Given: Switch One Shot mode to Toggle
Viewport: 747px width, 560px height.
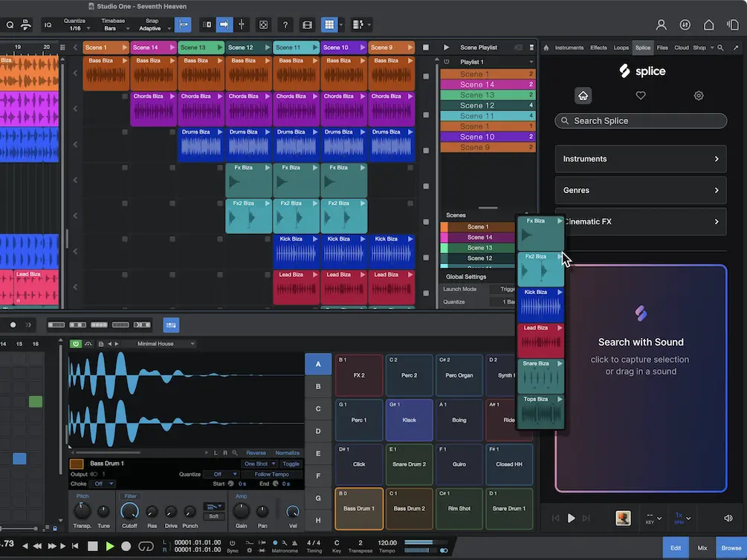Looking at the screenshot, I should [x=291, y=463].
